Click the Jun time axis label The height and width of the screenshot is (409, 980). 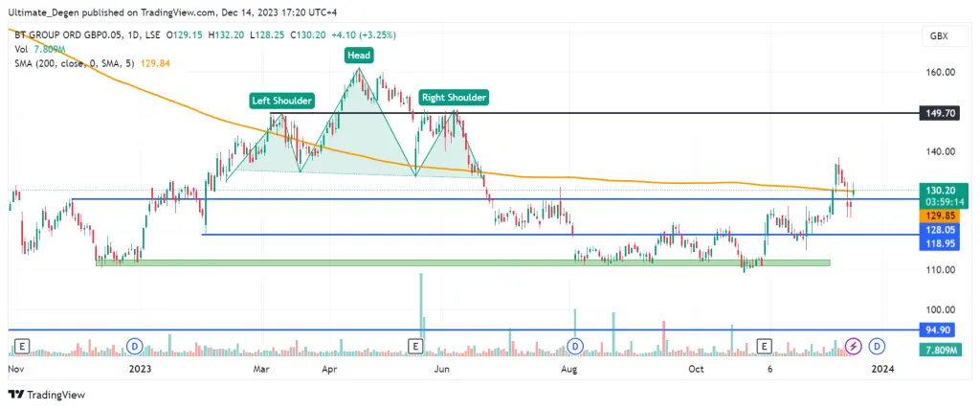(x=442, y=370)
